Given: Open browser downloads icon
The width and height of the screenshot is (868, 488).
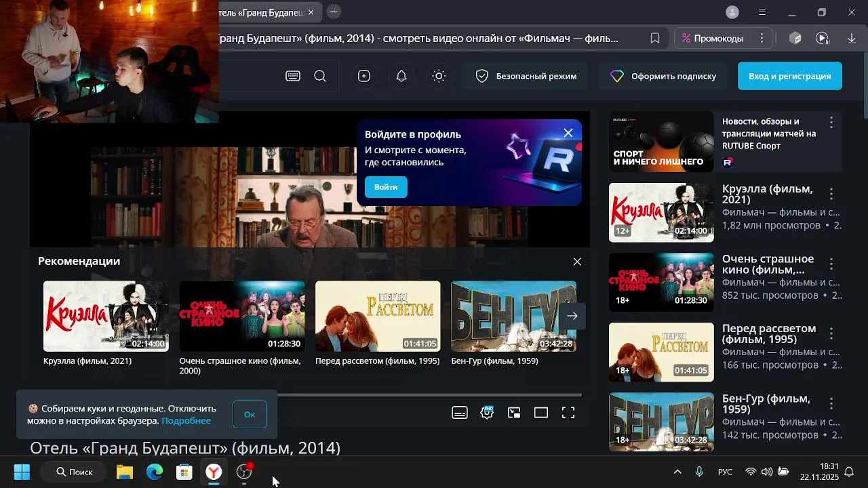Looking at the screenshot, I should tap(852, 39).
